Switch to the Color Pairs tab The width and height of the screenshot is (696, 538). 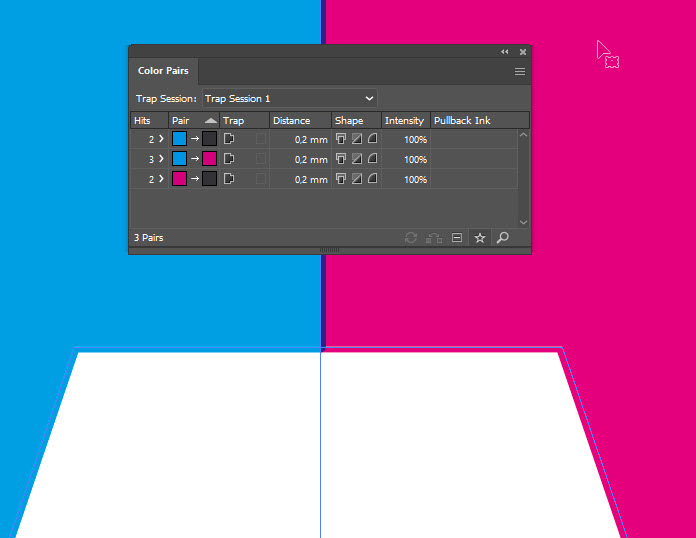tap(163, 71)
